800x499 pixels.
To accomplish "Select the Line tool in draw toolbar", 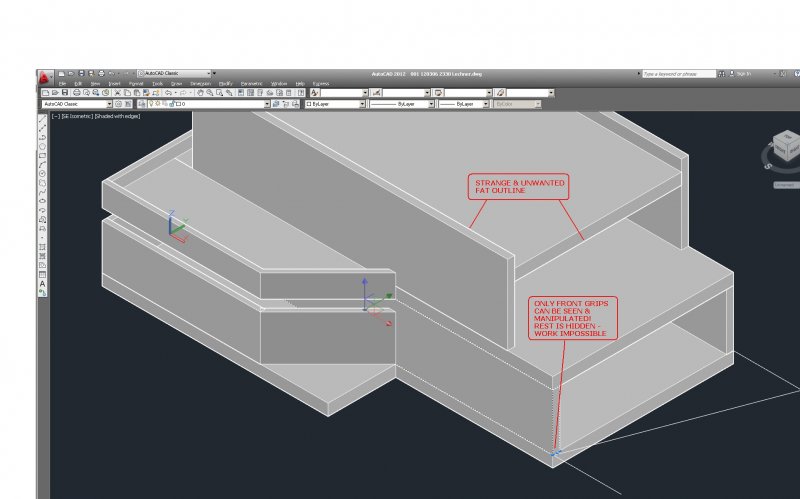I will (x=42, y=118).
